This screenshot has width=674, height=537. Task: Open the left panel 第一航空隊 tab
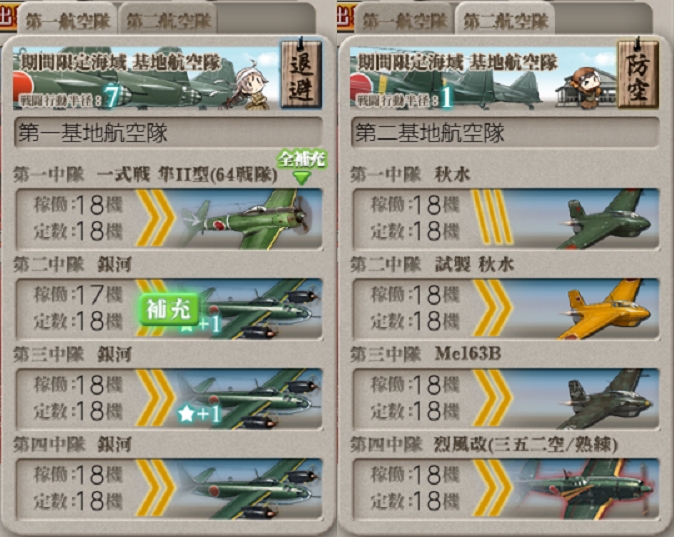[67, 20]
